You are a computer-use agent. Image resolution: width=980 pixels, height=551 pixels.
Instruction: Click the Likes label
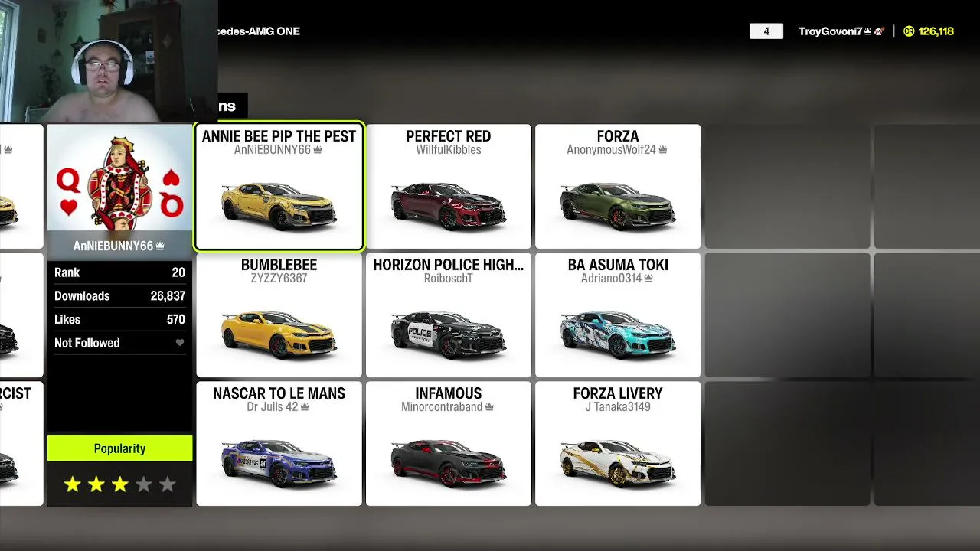[67, 320]
